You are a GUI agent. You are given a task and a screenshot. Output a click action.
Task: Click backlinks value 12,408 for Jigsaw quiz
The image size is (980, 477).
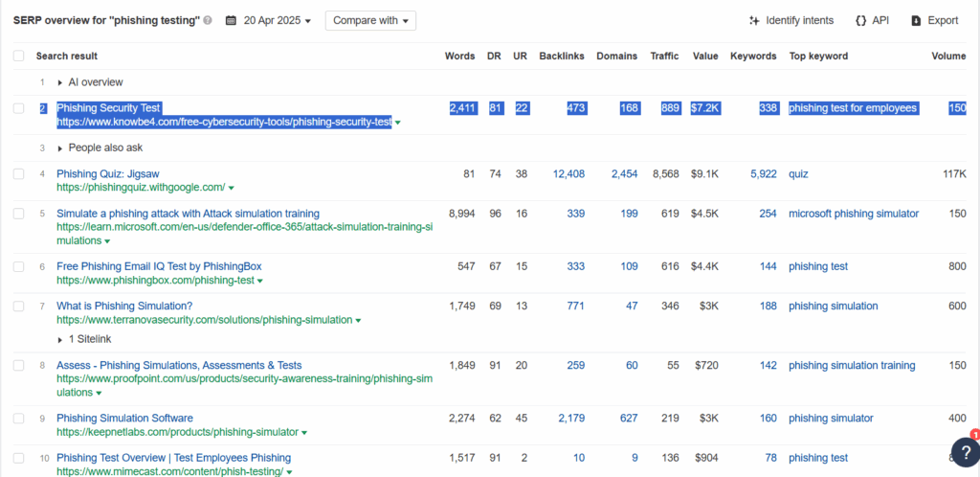[568, 173]
